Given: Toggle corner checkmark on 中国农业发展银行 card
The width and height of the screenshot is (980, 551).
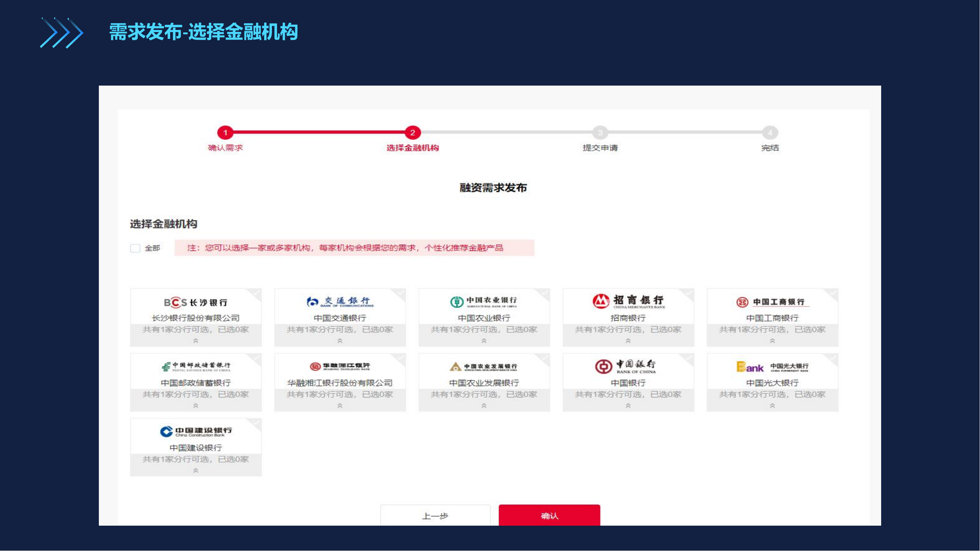Looking at the screenshot, I should (545, 358).
